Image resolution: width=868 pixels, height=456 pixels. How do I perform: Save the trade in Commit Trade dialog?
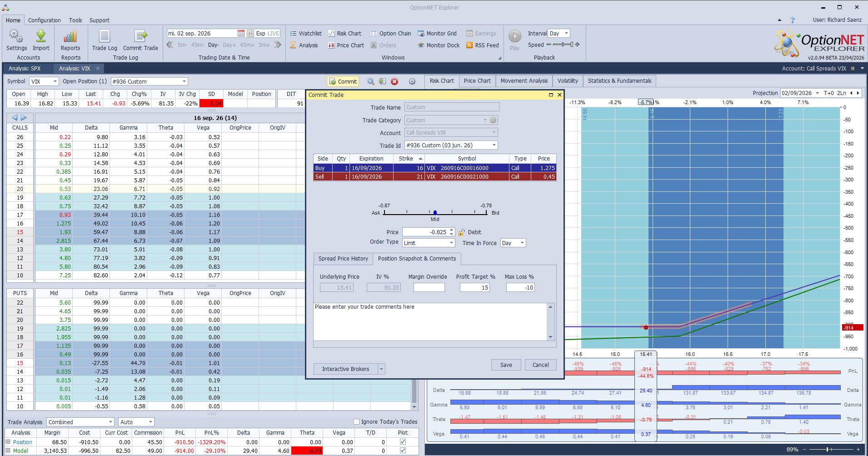point(506,365)
